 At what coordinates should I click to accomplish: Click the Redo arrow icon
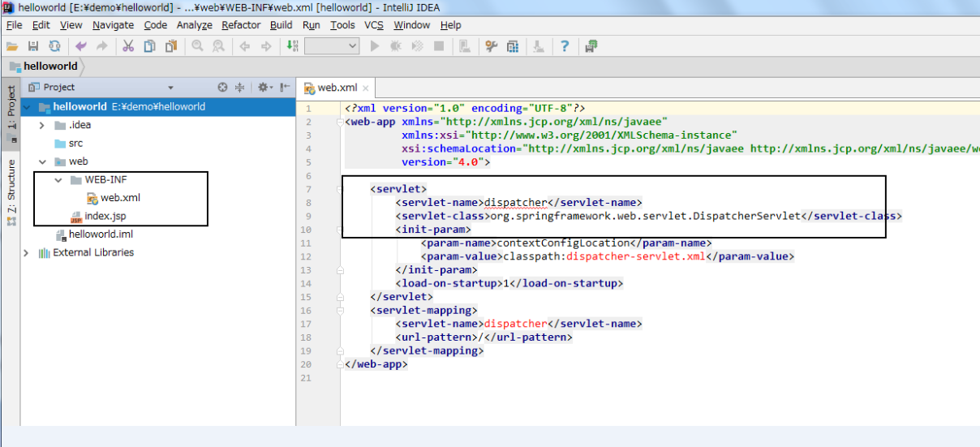click(x=102, y=46)
